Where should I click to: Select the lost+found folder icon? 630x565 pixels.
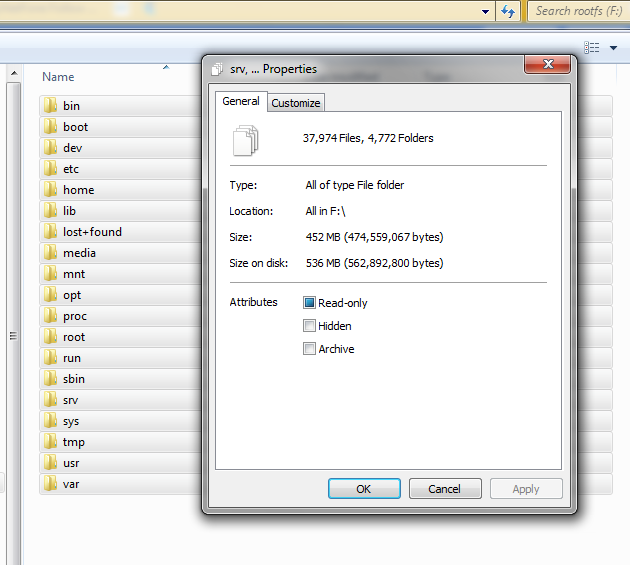pos(50,232)
